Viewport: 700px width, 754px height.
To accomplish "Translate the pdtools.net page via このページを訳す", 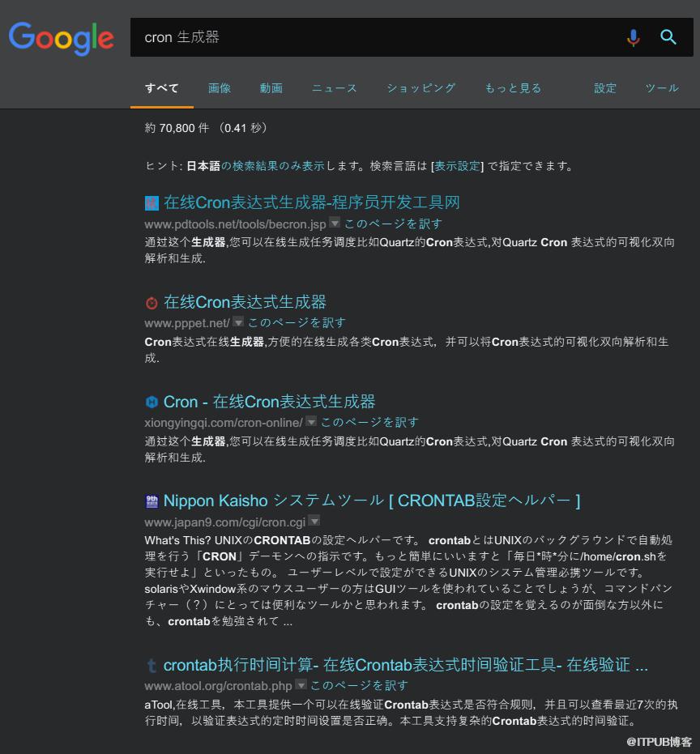I will click(393, 224).
